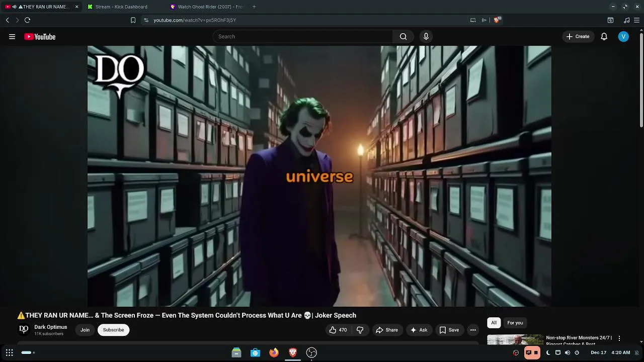Like the video (470 likes)
This screenshot has width=644, height=362.
click(338, 330)
